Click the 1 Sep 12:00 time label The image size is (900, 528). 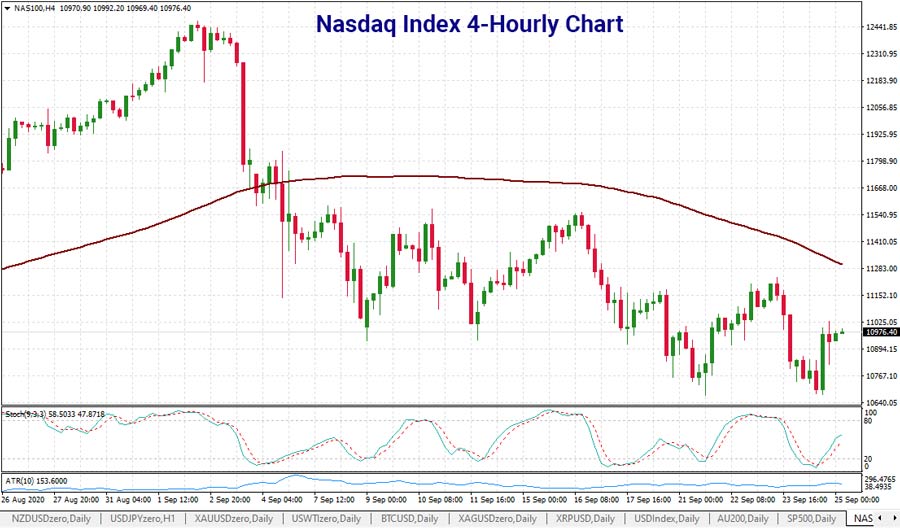[177, 500]
